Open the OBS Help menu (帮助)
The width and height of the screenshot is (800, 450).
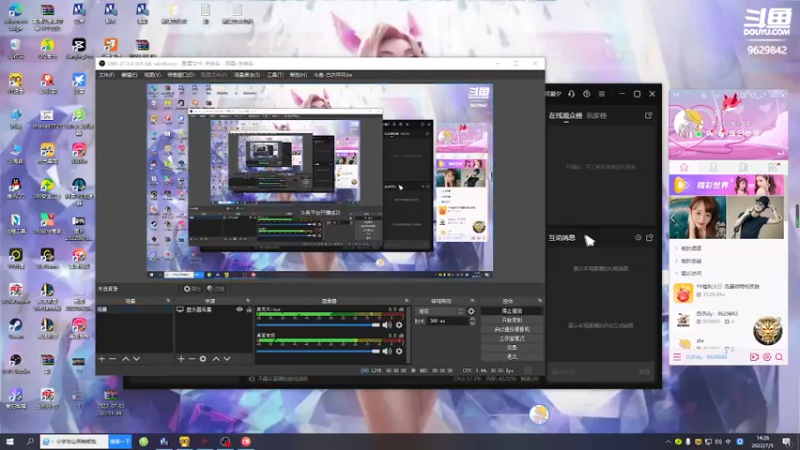(298, 75)
